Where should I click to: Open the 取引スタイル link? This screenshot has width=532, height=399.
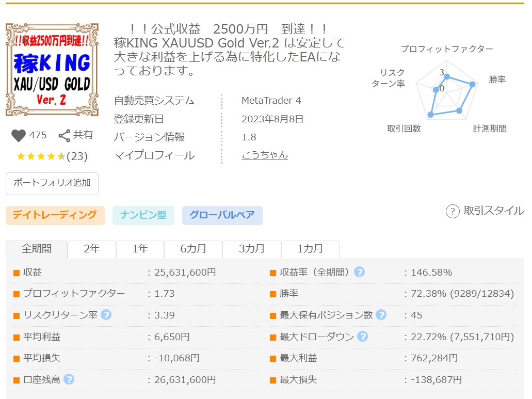click(x=493, y=211)
